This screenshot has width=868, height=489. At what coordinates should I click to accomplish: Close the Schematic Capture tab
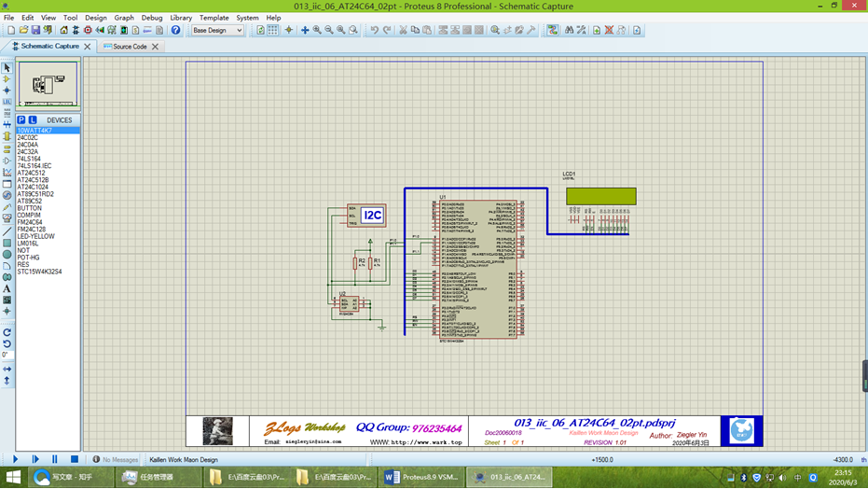[x=88, y=47]
